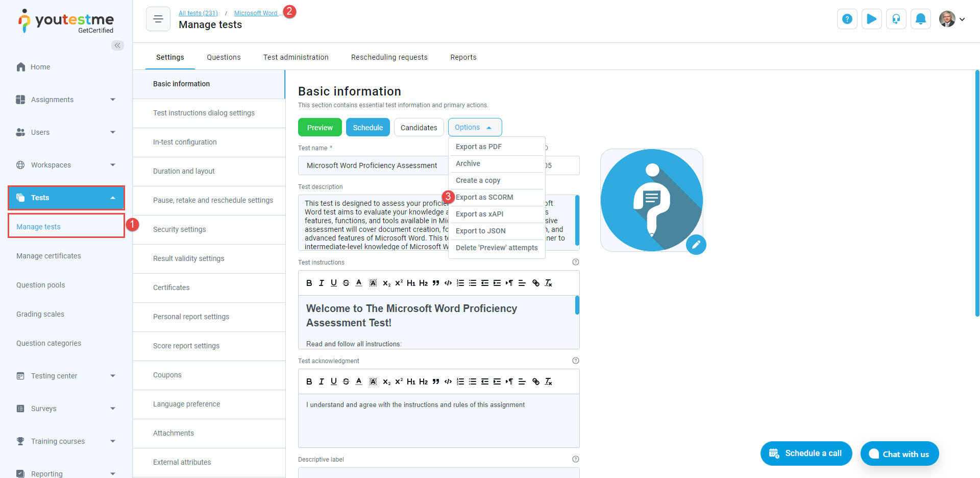Screen dimensions: 980x478
Task: Apply italic in Test instructions toolbar
Action: click(x=321, y=283)
